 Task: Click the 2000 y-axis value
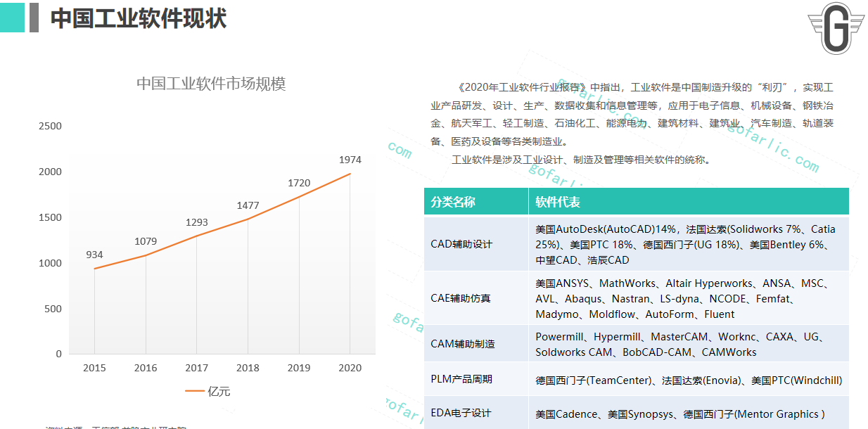coord(50,172)
